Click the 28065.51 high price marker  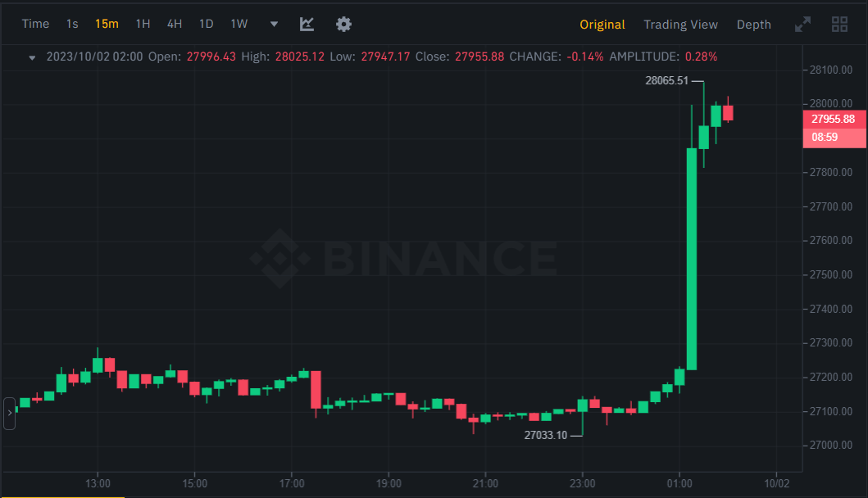(666, 81)
